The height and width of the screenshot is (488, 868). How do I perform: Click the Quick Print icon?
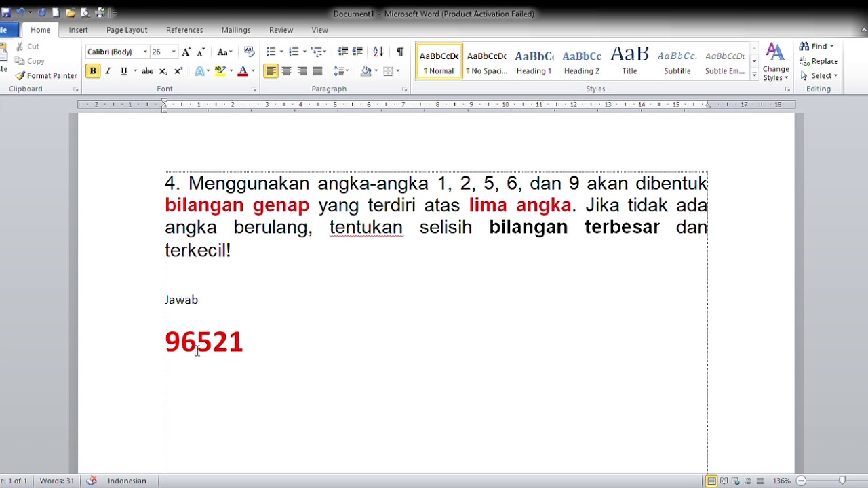(x=100, y=13)
